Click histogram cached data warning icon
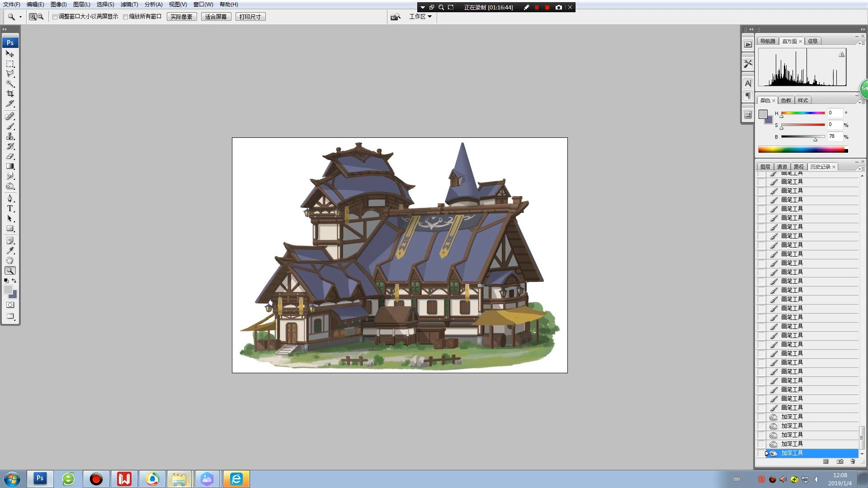This screenshot has width=868, height=488. pyautogui.click(x=842, y=54)
